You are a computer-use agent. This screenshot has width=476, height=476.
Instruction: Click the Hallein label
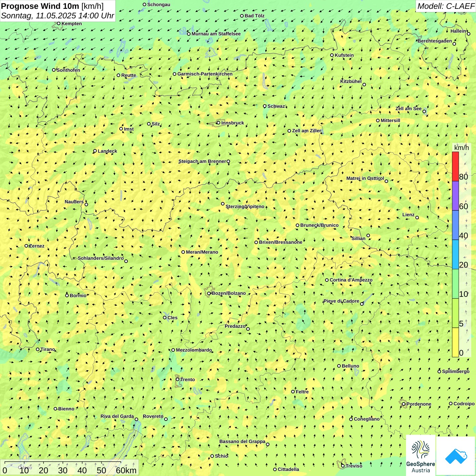458,31
